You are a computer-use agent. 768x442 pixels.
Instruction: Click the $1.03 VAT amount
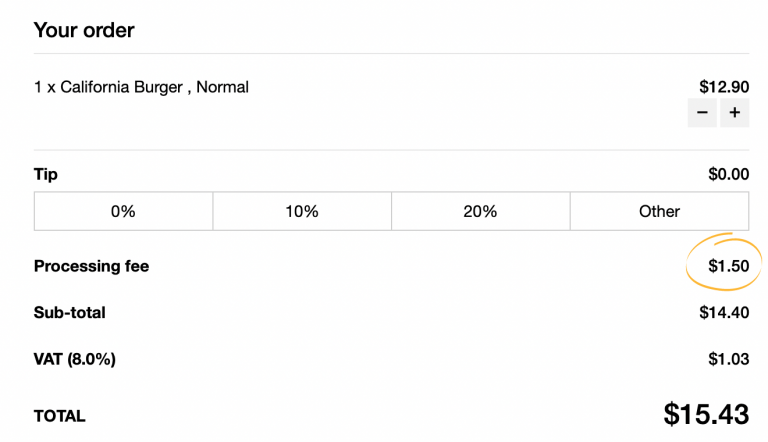coord(728,358)
